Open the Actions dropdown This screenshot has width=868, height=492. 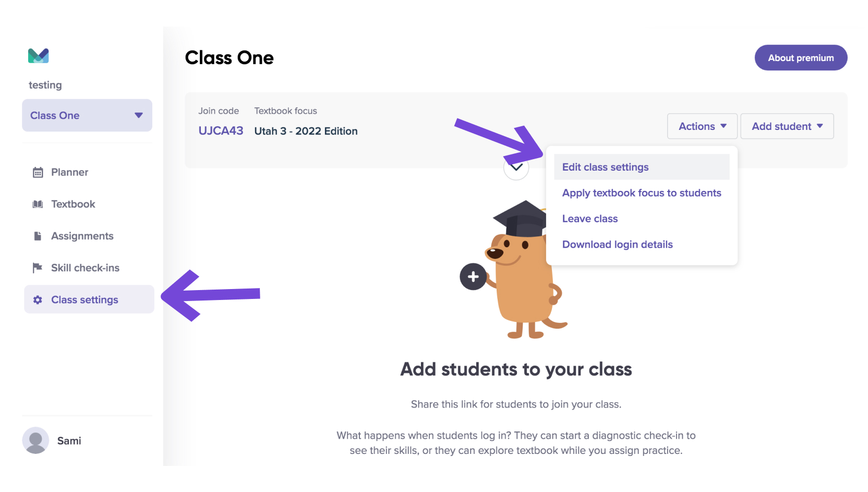tap(702, 126)
